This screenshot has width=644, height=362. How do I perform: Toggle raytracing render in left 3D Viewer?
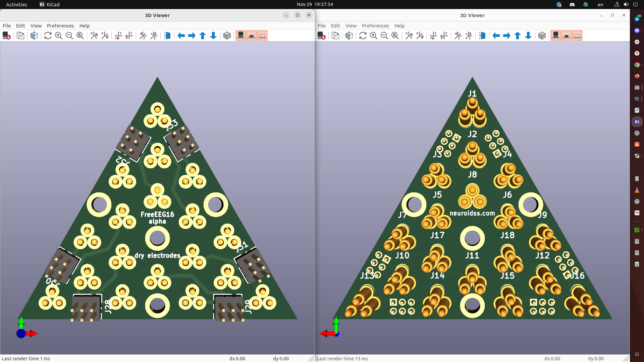[34, 36]
